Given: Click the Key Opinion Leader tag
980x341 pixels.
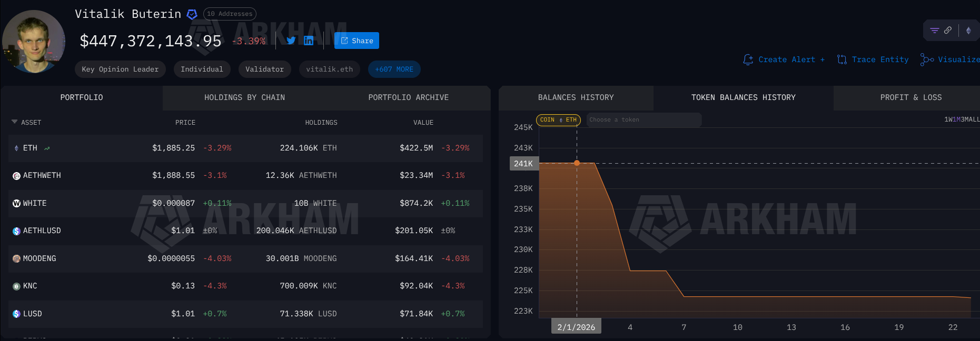Looking at the screenshot, I should pyautogui.click(x=120, y=69).
